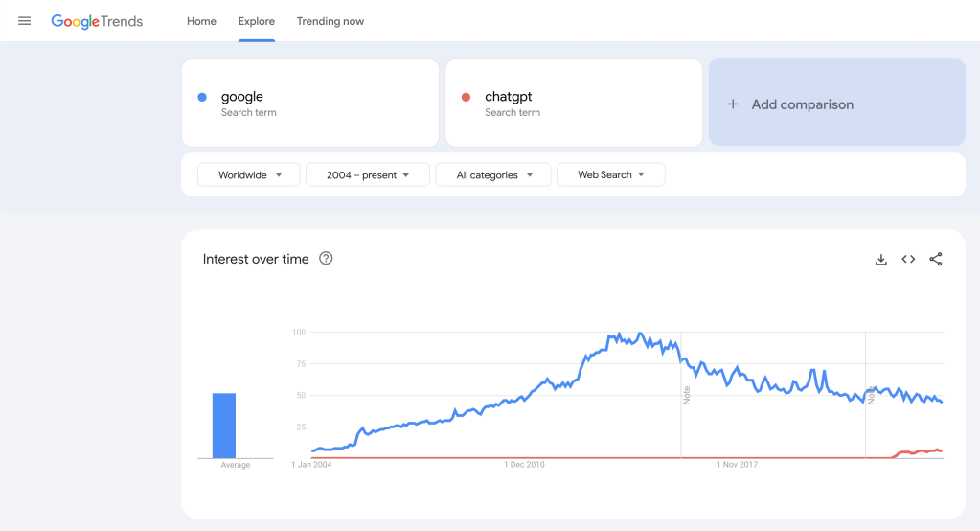The image size is (980, 531).
Task: Click the Interest over time heading
Action: click(256, 259)
